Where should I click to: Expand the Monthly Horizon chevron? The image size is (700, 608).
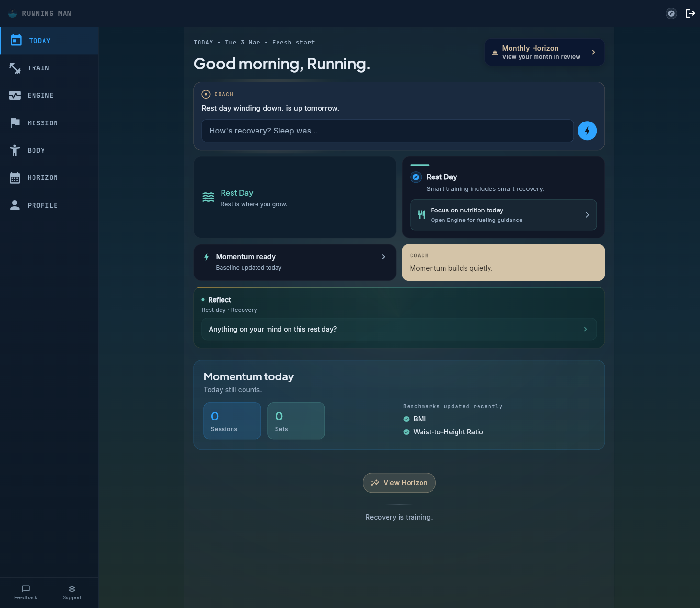(593, 52)
